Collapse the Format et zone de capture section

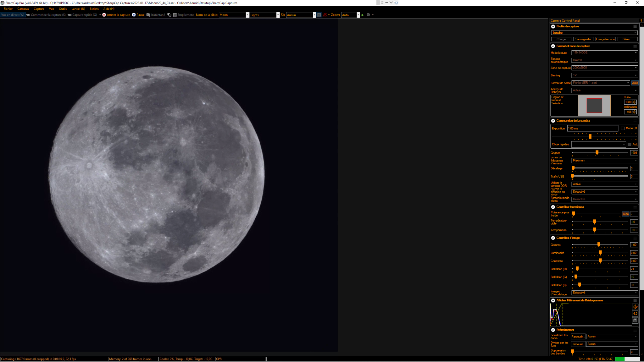pos(553,46)
